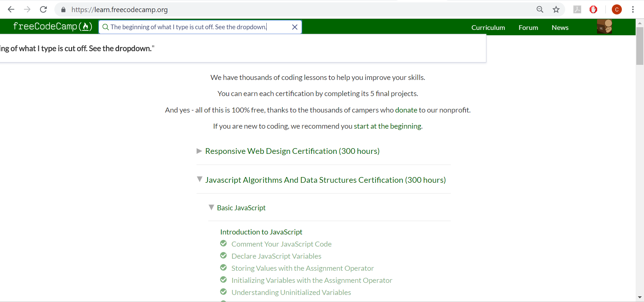Click the page scrollbar thumb
Viewport: 644px width, 302px height.
pos(640,46)
